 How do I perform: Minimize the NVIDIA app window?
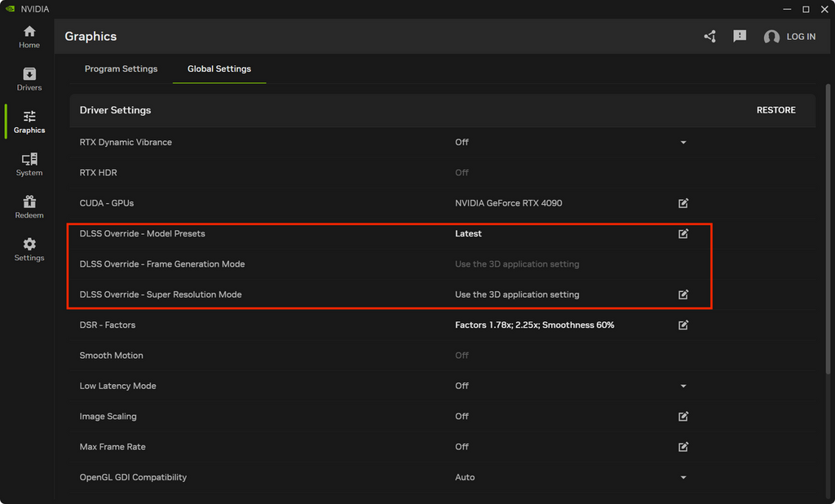(x=787, y=9)
